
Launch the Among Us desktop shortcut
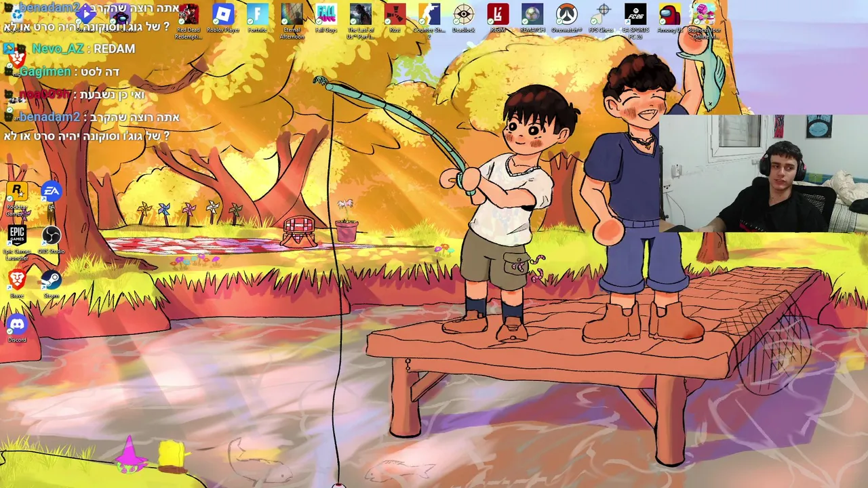(x=669, y=19)
